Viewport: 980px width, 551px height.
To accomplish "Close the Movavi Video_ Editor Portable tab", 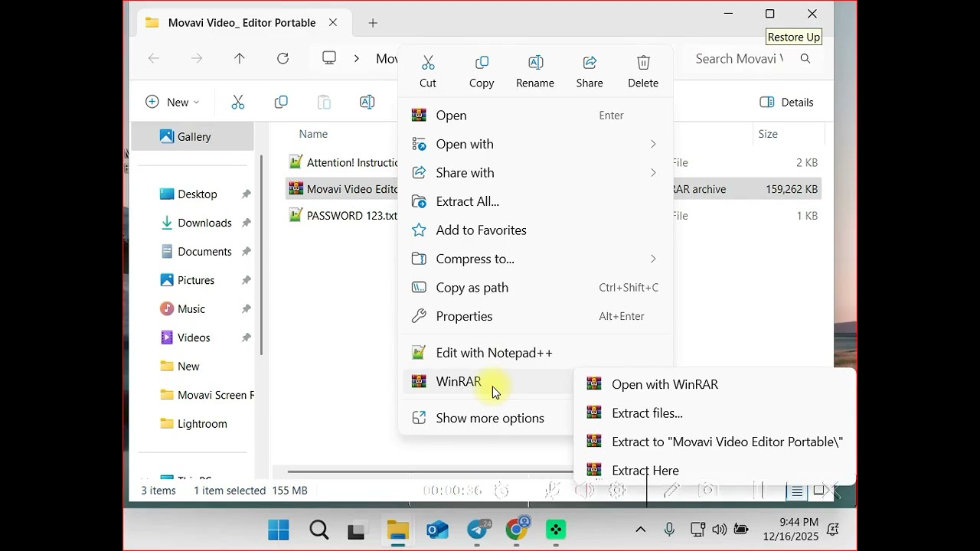I will 333,22.
